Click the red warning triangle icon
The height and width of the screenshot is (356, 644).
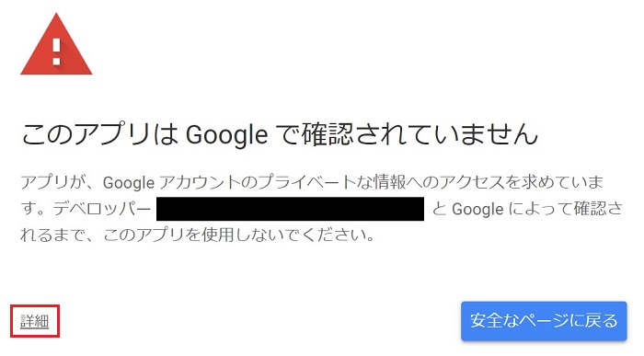(56, 44)
